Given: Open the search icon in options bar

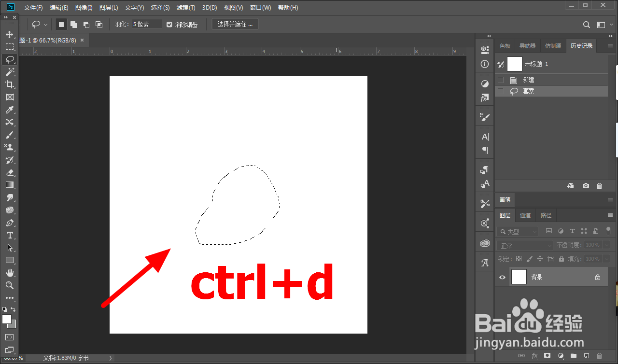Looking at the screenshot, I should 587,25.
